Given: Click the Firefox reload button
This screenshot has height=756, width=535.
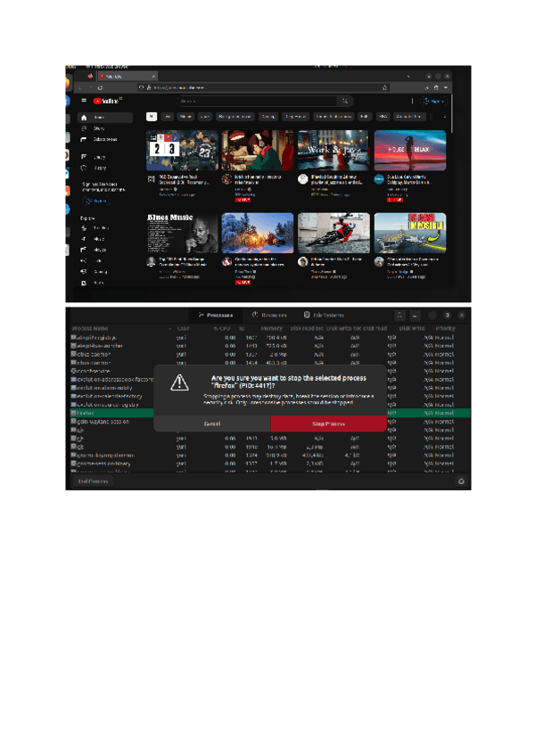Looking at the screenshot, I should pyautogui.click(x=100, y=88).
